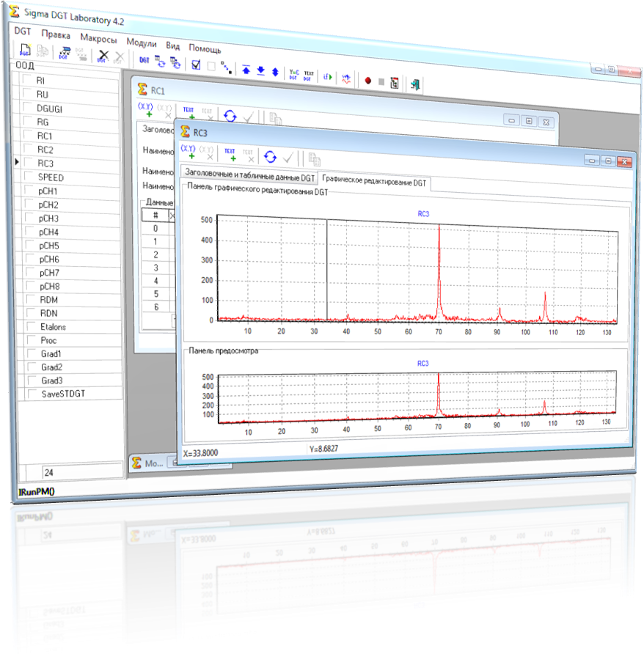Maximize the RC3 window
This screenshot has width=644, height=654.
(x=608, y=161)
